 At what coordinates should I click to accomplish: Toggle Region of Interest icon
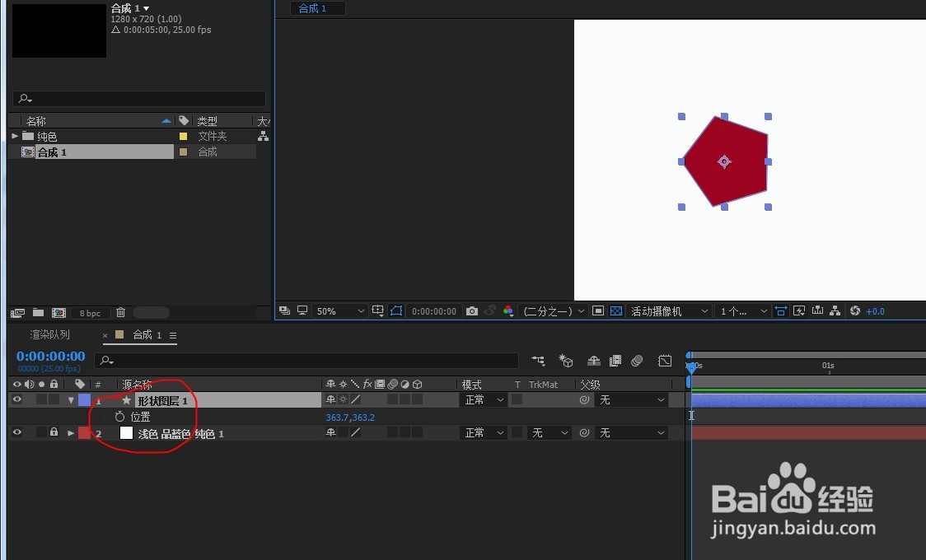[597, 310]
